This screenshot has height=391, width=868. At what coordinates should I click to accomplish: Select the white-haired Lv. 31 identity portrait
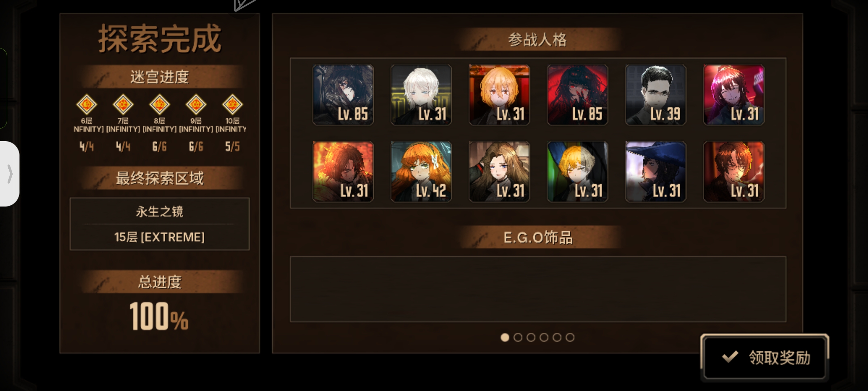click(421, 95)
